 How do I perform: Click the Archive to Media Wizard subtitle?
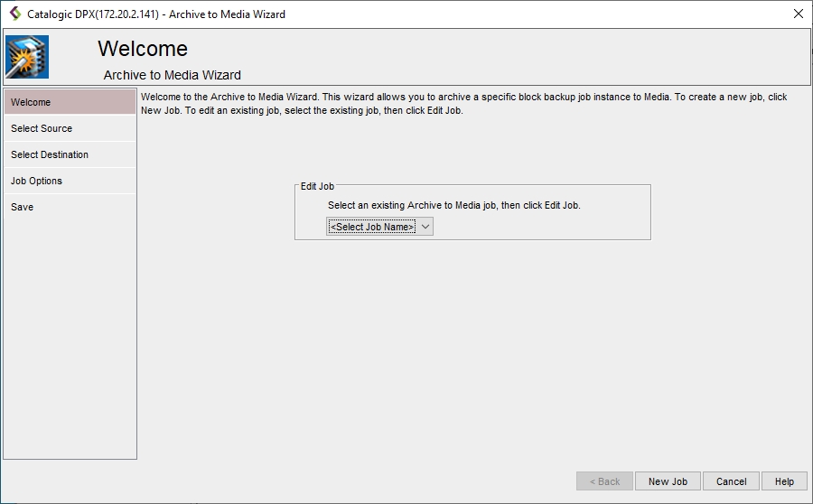tap(172, 75)
